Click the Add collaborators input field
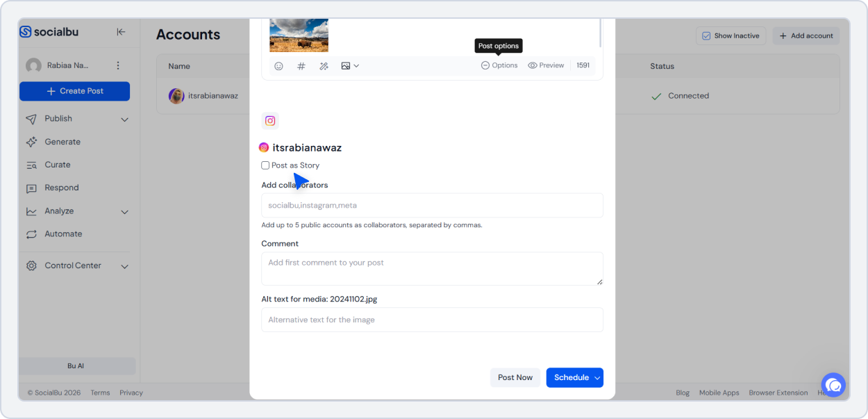This screenshot has height=419, width=868. [x=432, y=206]
